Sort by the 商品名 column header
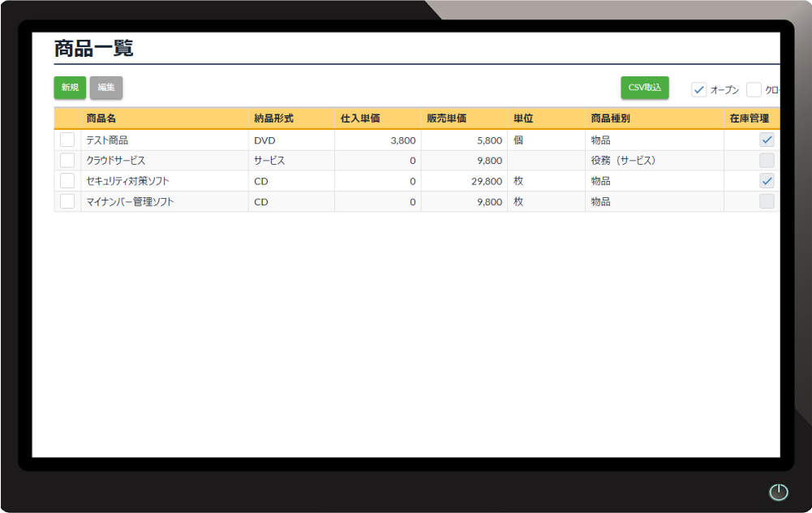Image resolution: width=812 pixels, height=513 pixels. 101,119
